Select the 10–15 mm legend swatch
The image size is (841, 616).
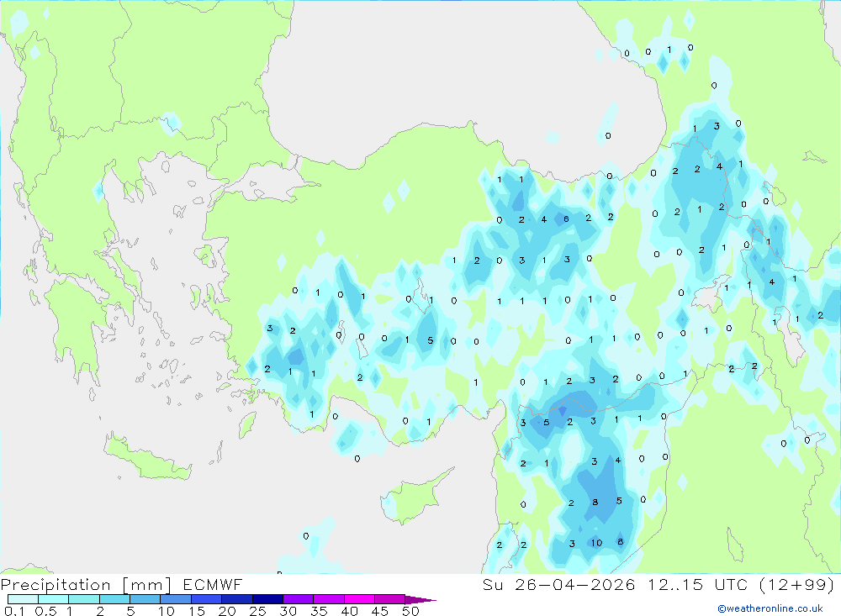coord(176,599)
